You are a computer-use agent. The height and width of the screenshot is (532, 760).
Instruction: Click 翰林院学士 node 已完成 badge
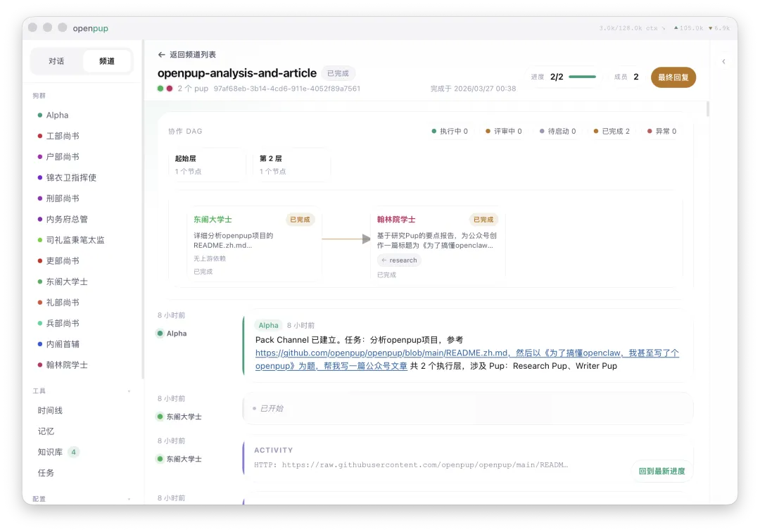(x=483, y=220)
